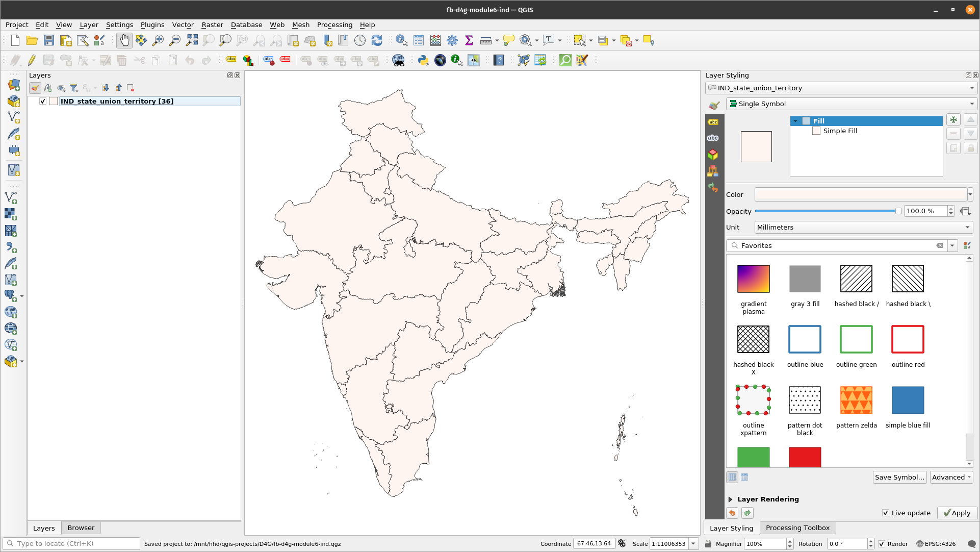Collapse the Fill symbol tree node
The width and height of the screenshot is (980, 552).
tap(795, 121)
